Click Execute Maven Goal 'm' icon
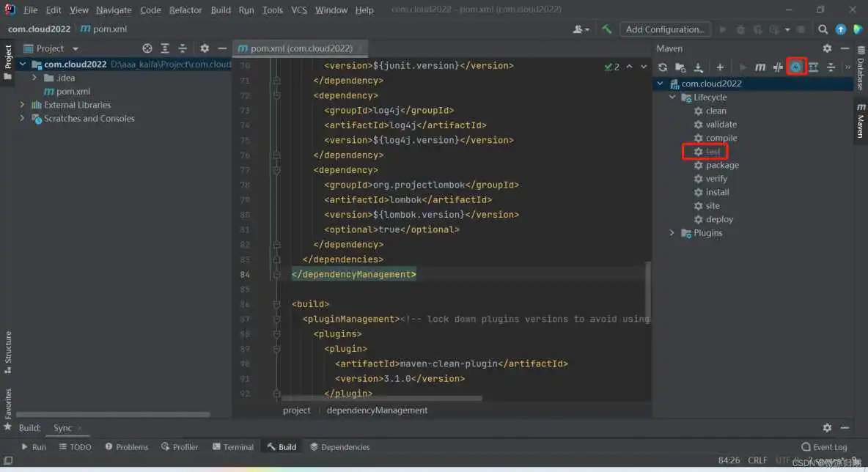Viewport: 868px width, 472px height. click(x=760, y=67)
